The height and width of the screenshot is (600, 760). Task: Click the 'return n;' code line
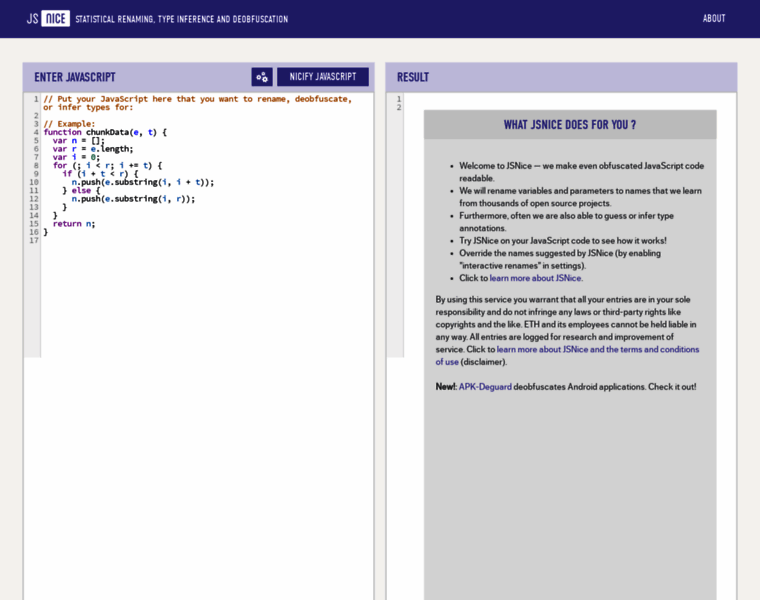(x=74, y=224)
